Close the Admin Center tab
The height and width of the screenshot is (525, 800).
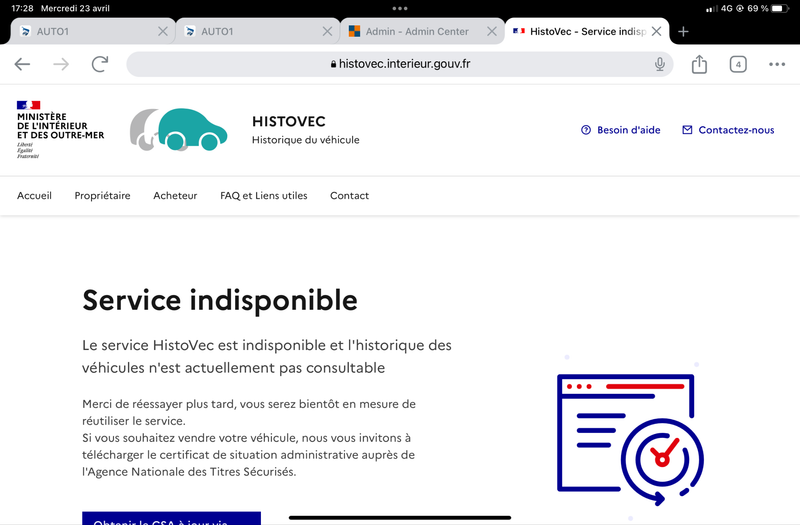point(492,32)
